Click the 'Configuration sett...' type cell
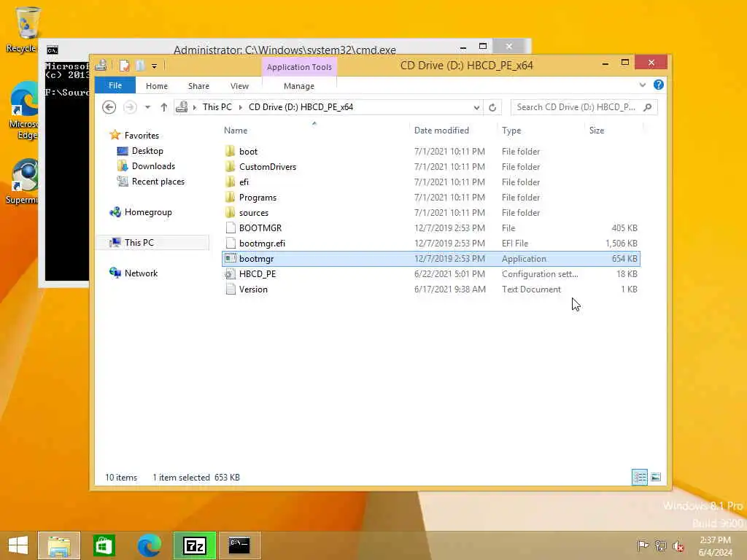The image size is (747, 560). [540, 274]
